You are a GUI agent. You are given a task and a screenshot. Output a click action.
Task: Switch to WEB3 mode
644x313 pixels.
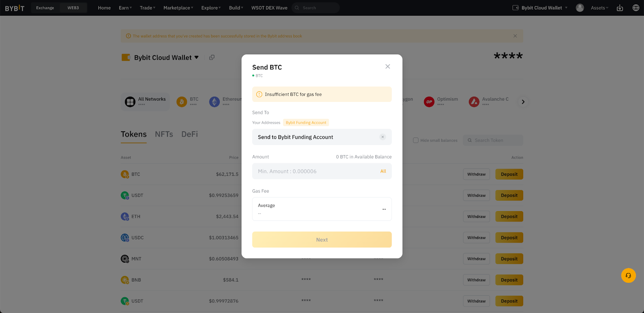(73, 8)
